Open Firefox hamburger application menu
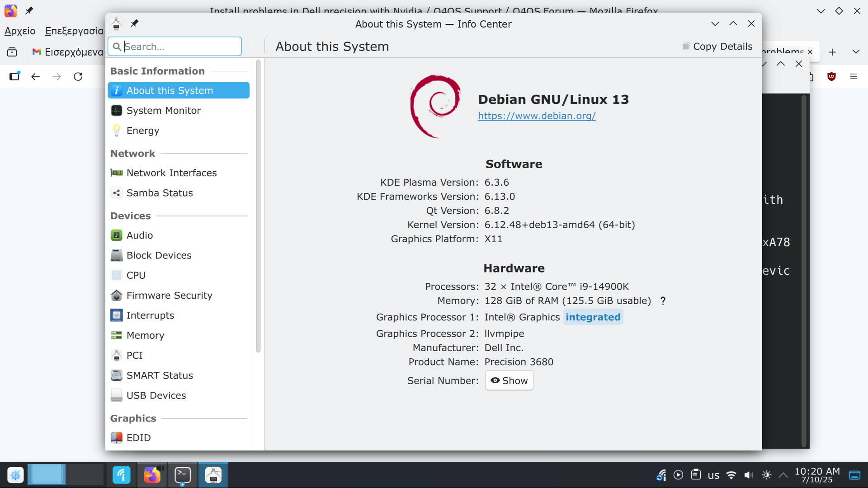This screenshot has width=868, height=488. click(854, 76)
